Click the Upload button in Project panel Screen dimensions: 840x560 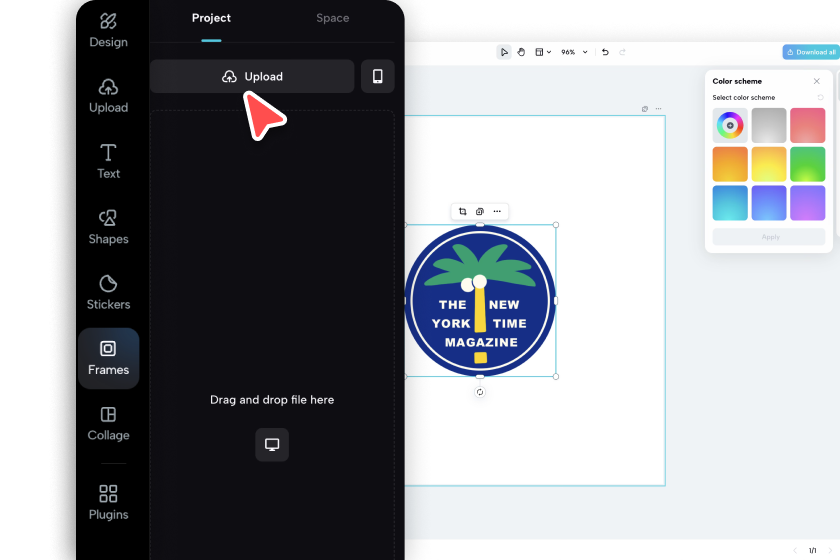pos(252,76)
